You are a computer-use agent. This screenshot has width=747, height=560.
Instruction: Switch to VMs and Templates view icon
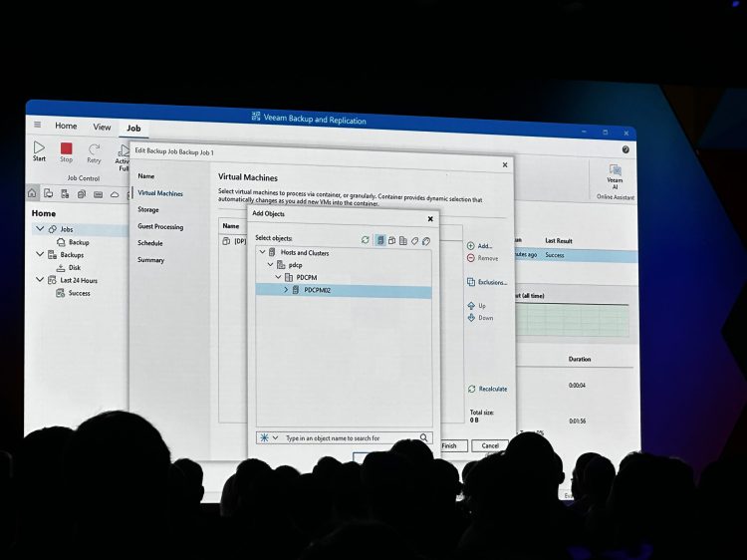[x=391, y=241]
